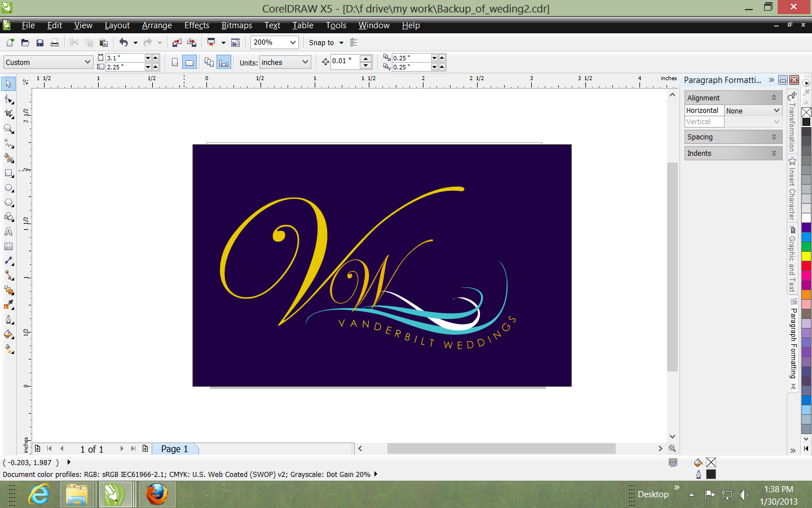
Task: Toggle Landscape page orientation button
Action: pyautogui.click(x=189, y=63)
